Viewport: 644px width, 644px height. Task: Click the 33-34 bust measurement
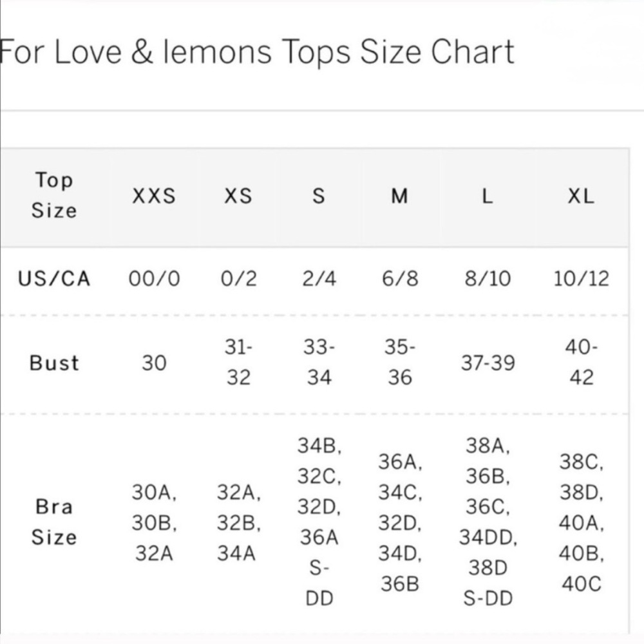point(319,363)
